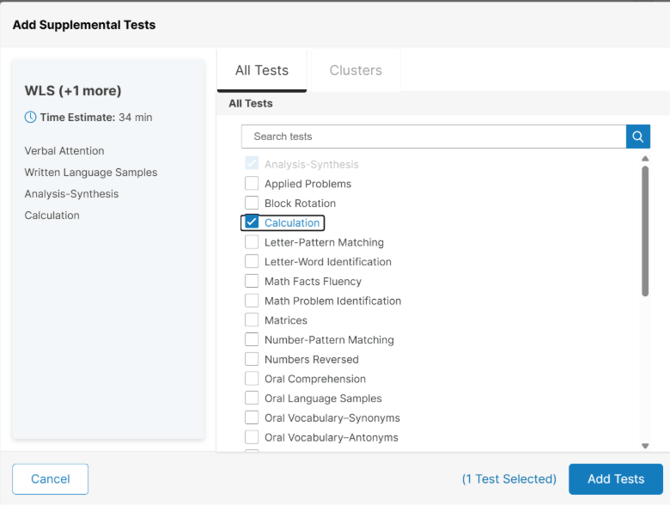
Task: Enable the Block Rotation test checkbox
Action: 252,203
